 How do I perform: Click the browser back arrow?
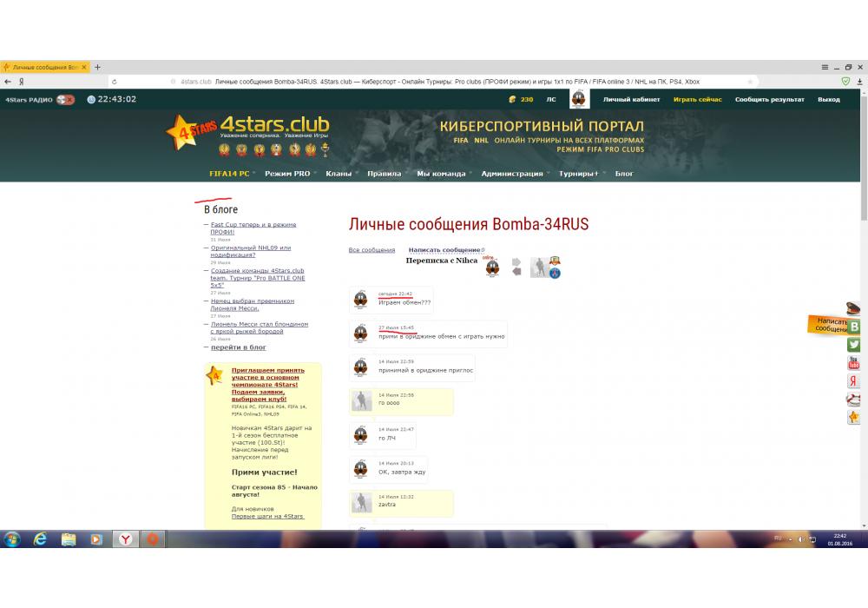click(x=8, y=82)
